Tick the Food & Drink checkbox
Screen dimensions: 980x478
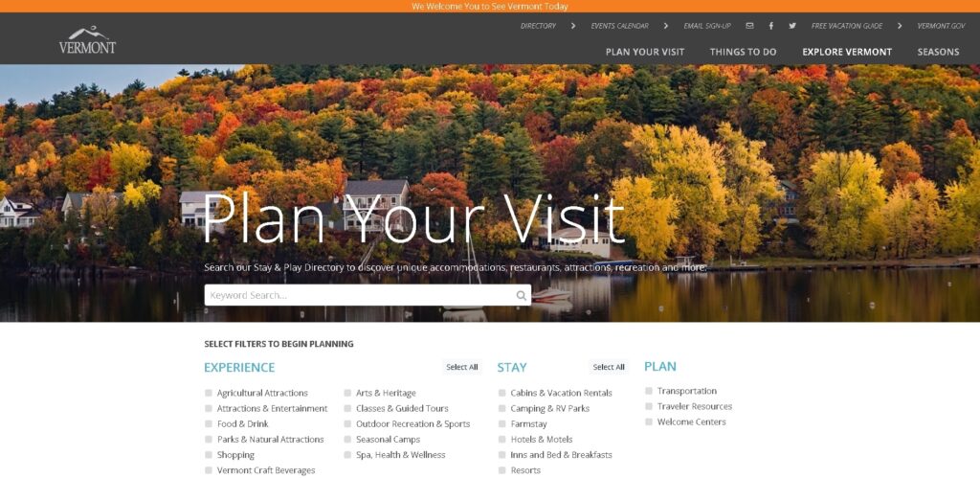(x=209, y=423)
